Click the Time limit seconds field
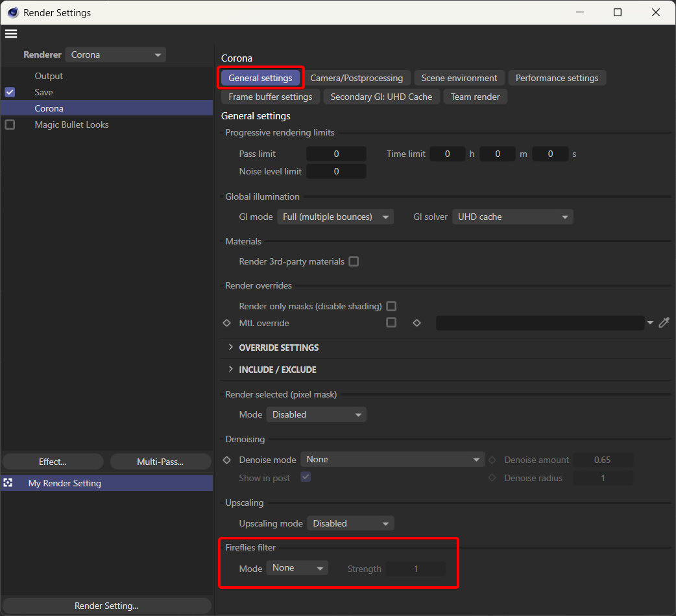Screen dimensions: 676x616 (x=550, y=154)
